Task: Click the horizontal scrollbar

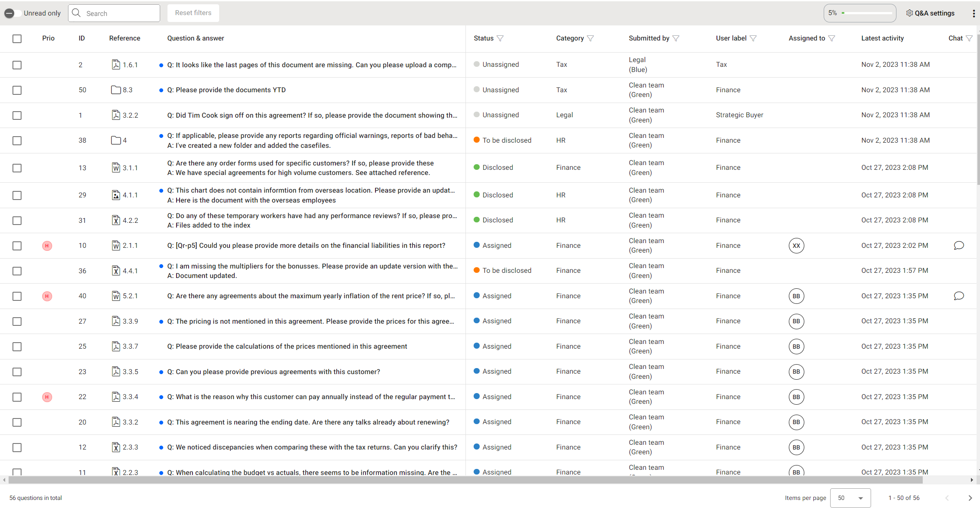Action: point(465,480)
